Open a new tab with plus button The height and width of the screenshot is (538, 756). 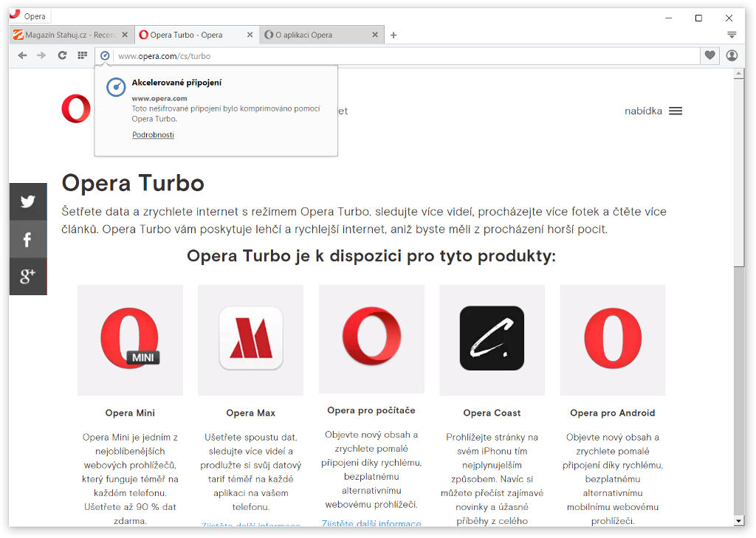pos(394,35)
